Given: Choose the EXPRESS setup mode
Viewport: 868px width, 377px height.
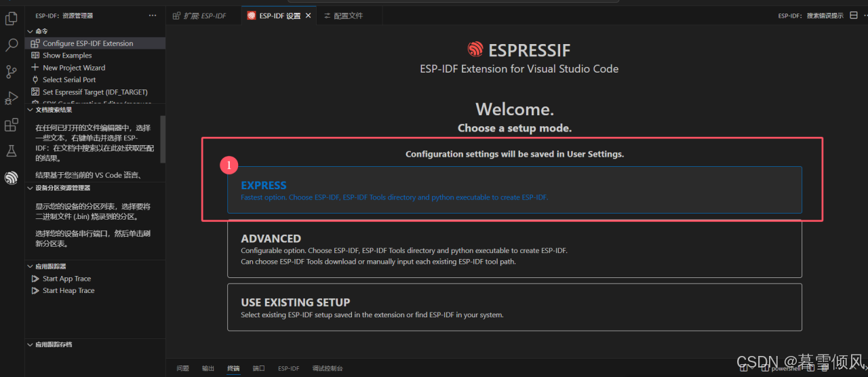Looking at the screenshot, I should [515, 190].
